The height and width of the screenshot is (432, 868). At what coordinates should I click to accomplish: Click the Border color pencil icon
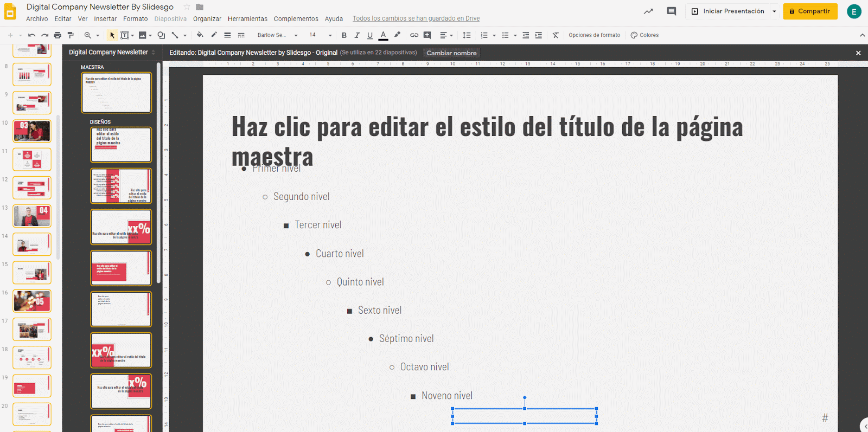pos(214,35)
